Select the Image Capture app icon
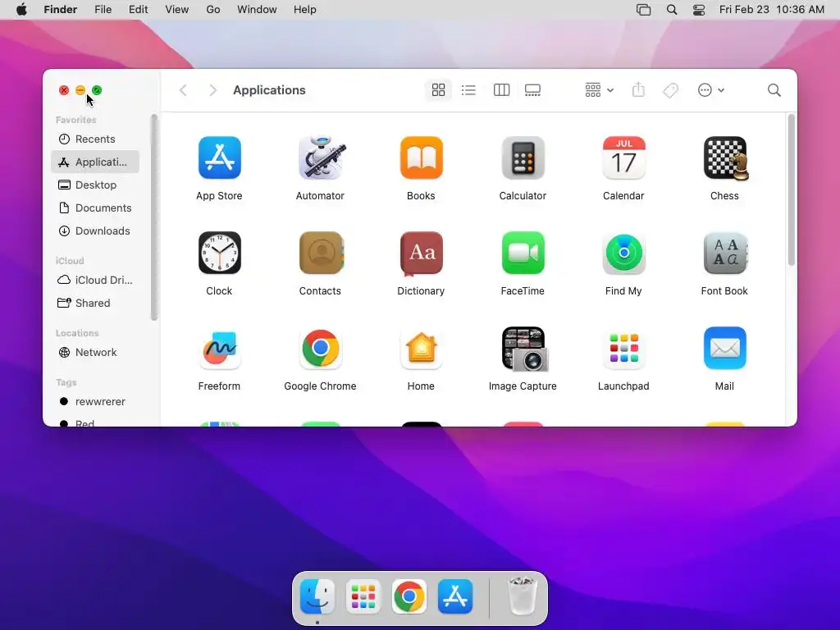Viewport: 840px width, 630px height. [524, 349]
